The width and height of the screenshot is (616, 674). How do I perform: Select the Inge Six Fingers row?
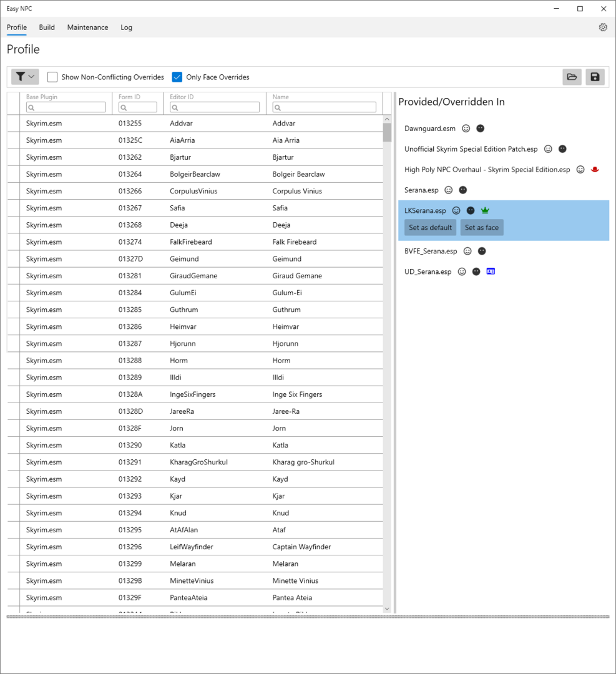click(195, 394)
